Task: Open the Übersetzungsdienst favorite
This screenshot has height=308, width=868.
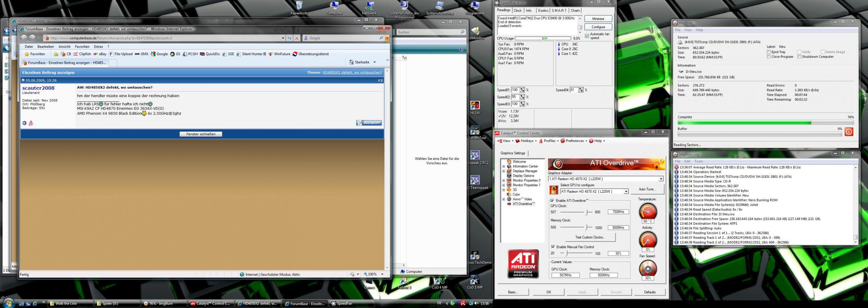Action: pos(311,54)
